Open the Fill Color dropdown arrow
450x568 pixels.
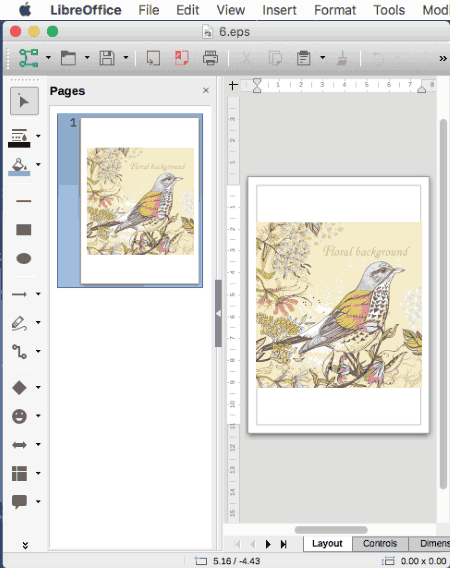pyautogui.click(x=38, y=165)
